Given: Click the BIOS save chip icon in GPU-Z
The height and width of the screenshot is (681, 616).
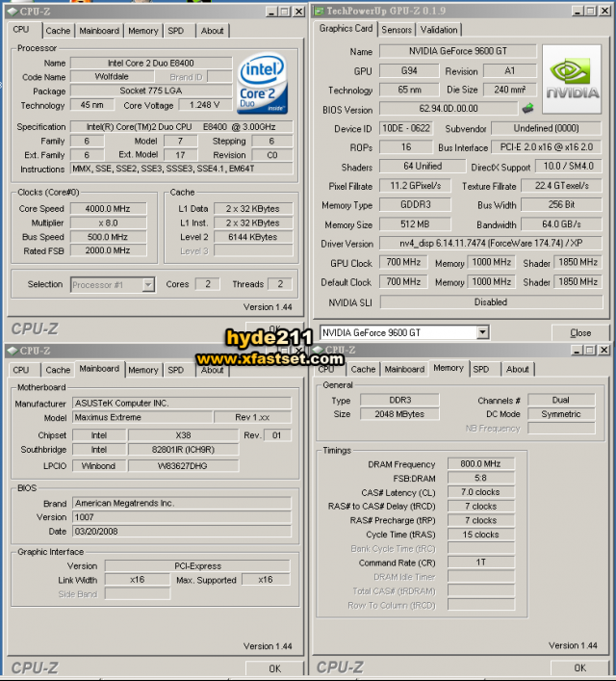Looking at the screenshot, I should pyautogui.click(x=527, y=108).
